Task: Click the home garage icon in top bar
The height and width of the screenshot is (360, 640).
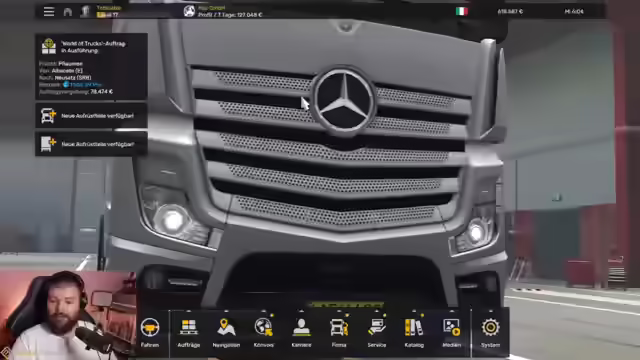Action: (x=68, y=11)
